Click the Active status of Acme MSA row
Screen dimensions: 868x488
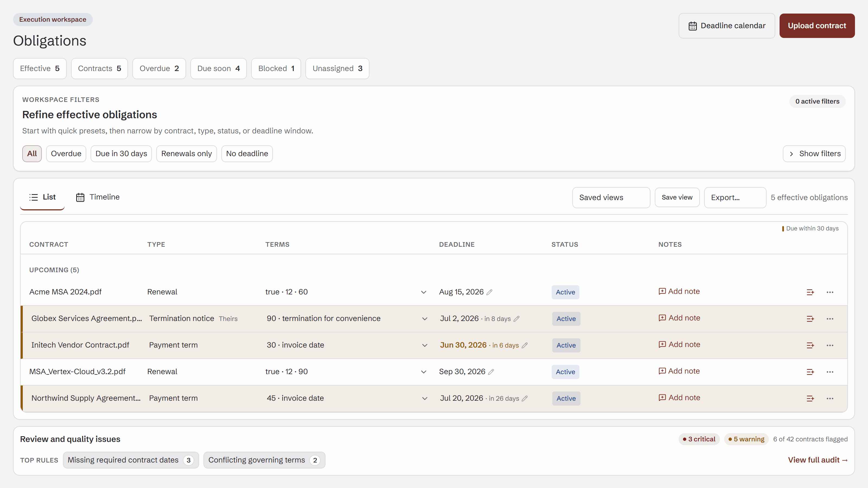click(565, 292)
